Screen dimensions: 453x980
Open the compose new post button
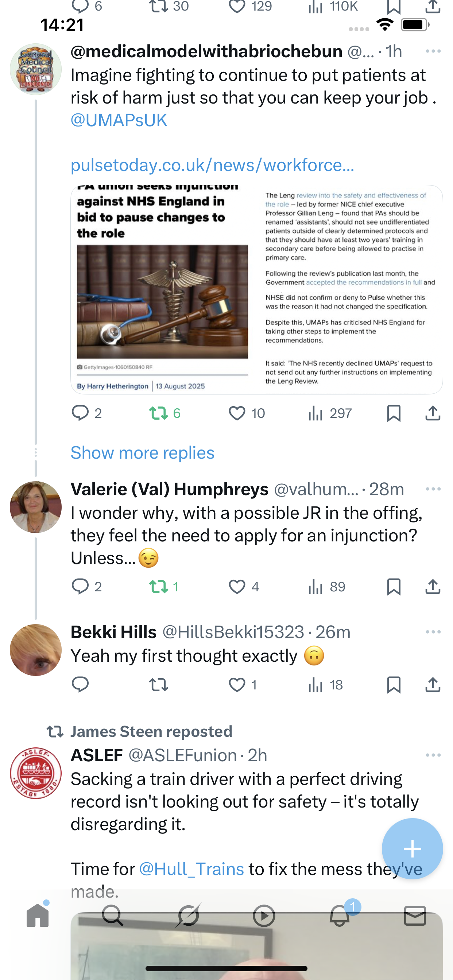(412, 849)
